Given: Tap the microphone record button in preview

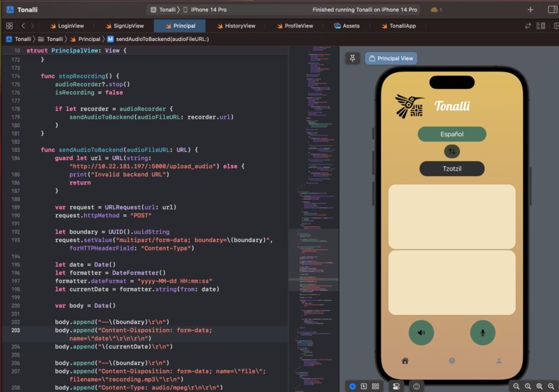Looking at the screenshot, I should pos(482,332).
